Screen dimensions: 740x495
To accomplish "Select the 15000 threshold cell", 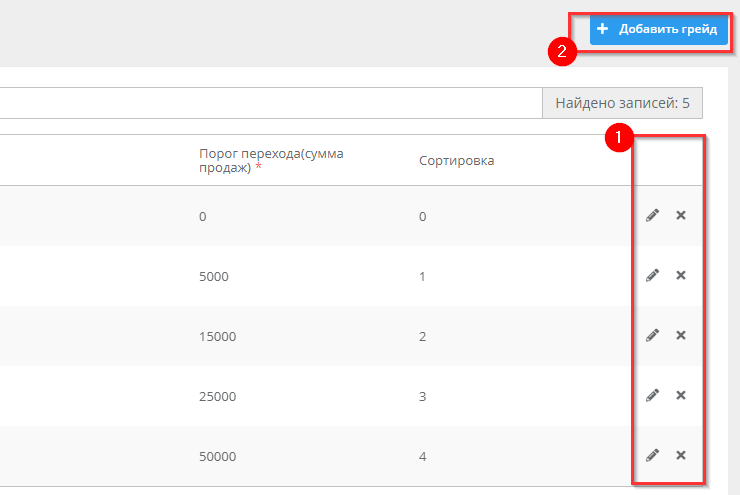I will pos(217,336).
